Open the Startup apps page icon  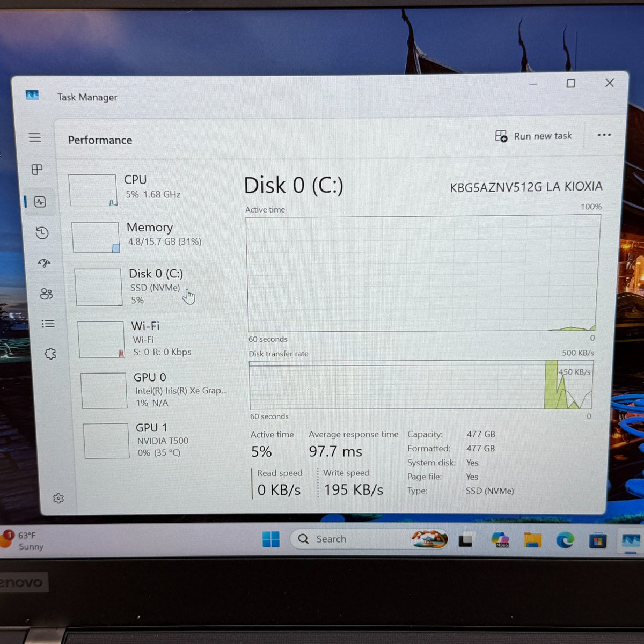click(x=44, y=263)
